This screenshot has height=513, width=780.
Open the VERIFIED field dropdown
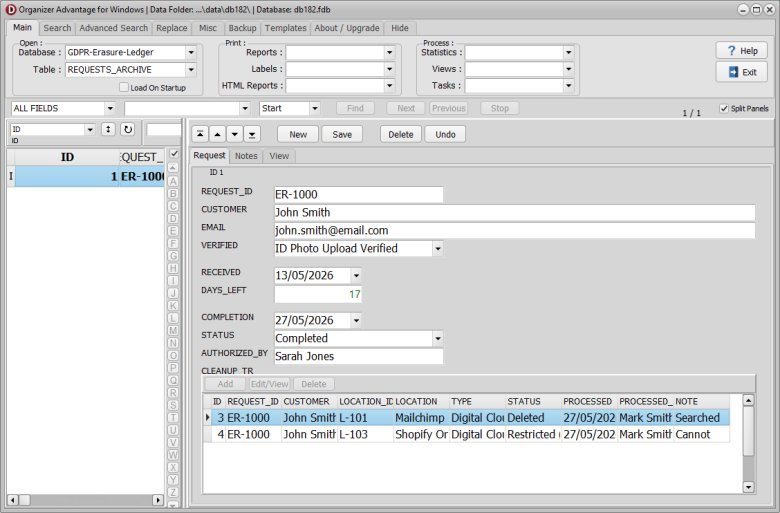coord(438,248)
